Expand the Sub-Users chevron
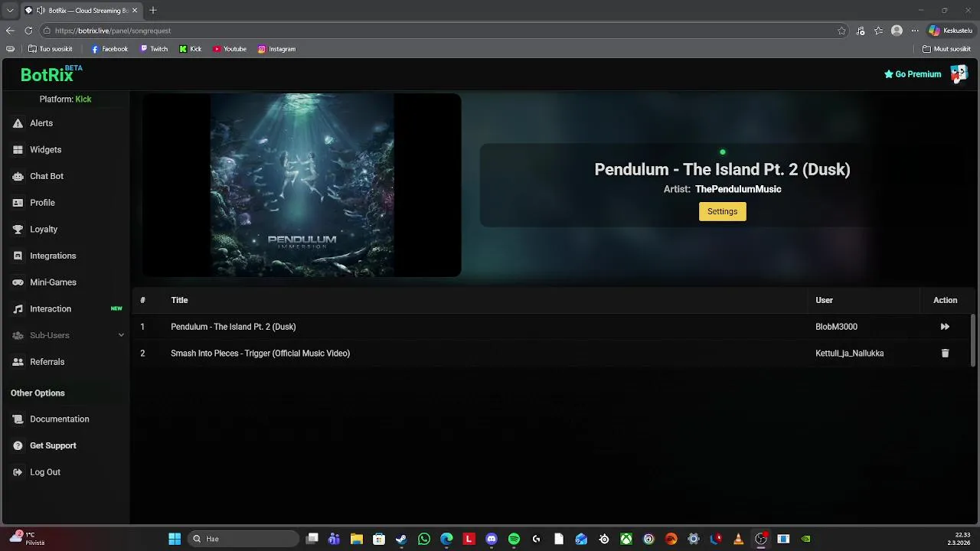 121,335
